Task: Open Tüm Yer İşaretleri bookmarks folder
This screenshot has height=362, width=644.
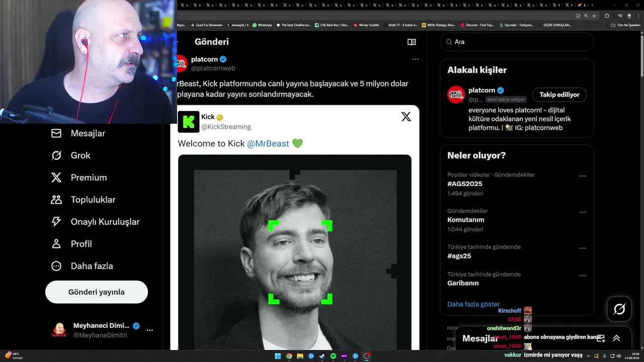Action: pos(626,25)
